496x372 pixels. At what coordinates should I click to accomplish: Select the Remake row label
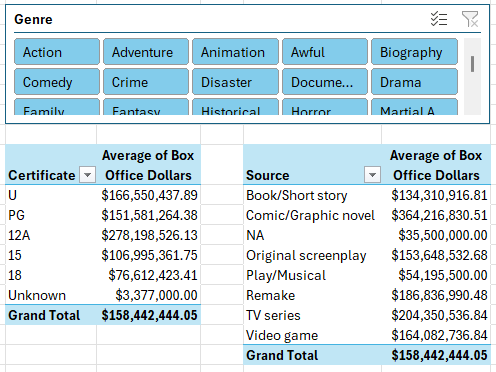[312, 295]
